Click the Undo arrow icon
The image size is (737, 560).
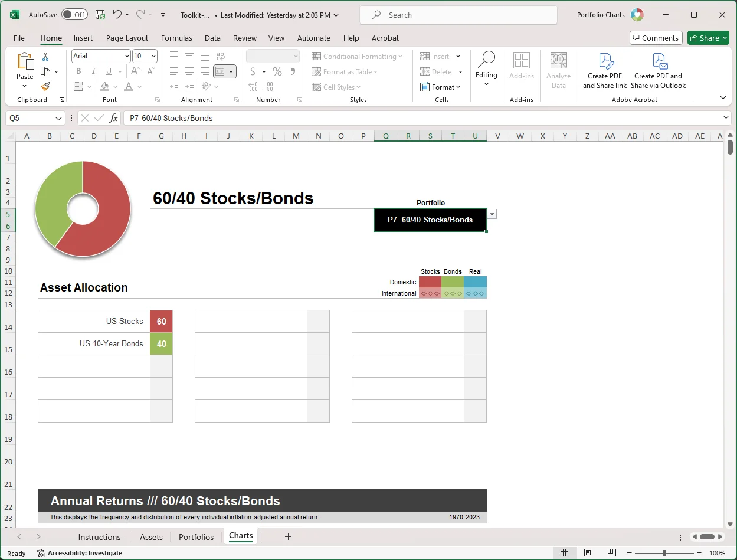[x=117, y=15]
